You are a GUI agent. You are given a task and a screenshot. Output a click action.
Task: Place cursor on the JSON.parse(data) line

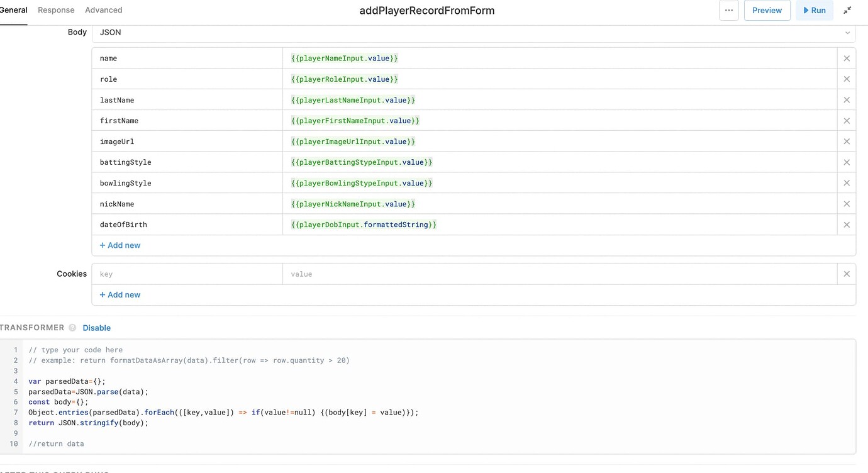coord(88,392)
